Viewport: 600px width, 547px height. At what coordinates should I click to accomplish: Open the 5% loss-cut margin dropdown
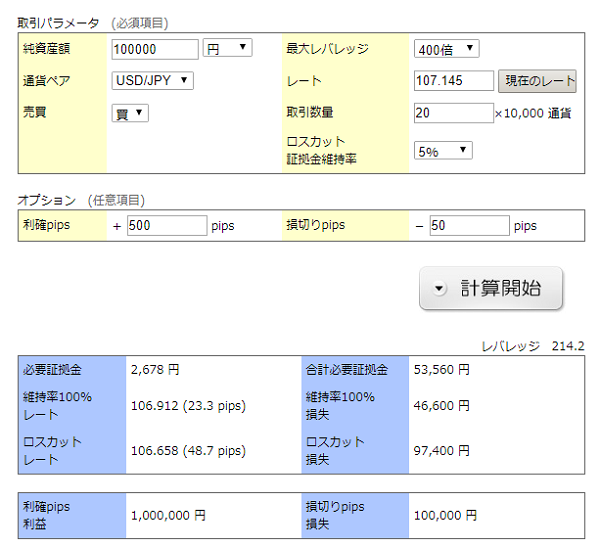(x=443, y=150)
